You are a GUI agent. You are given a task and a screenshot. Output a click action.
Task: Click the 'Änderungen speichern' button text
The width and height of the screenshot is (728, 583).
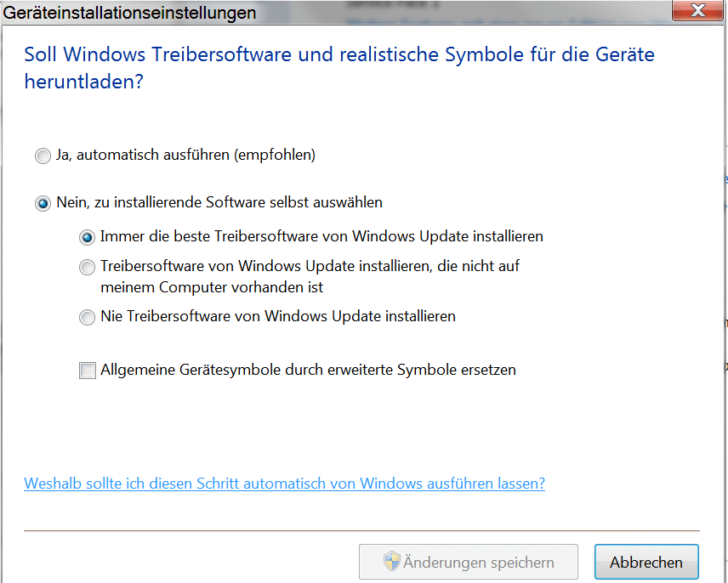point(479,563)
